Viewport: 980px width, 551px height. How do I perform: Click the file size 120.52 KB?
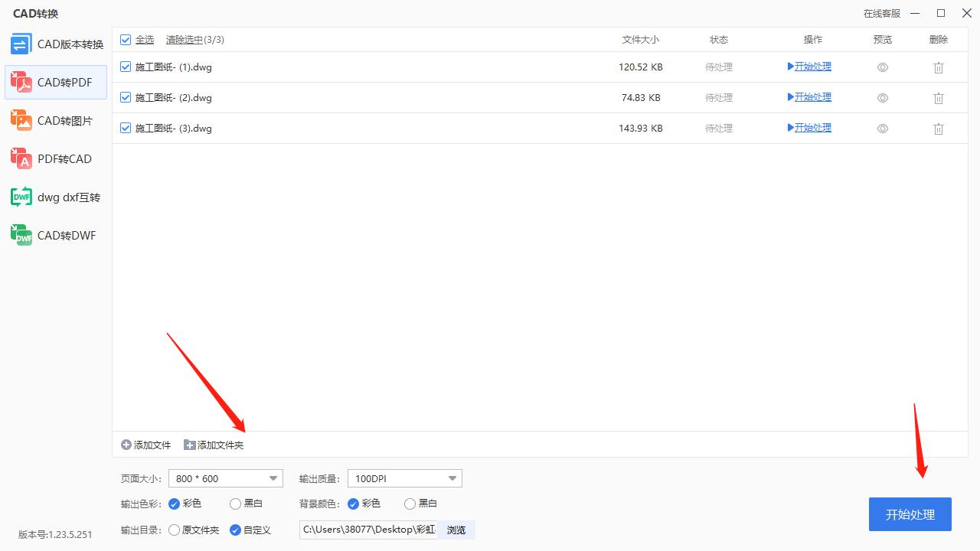641,67
